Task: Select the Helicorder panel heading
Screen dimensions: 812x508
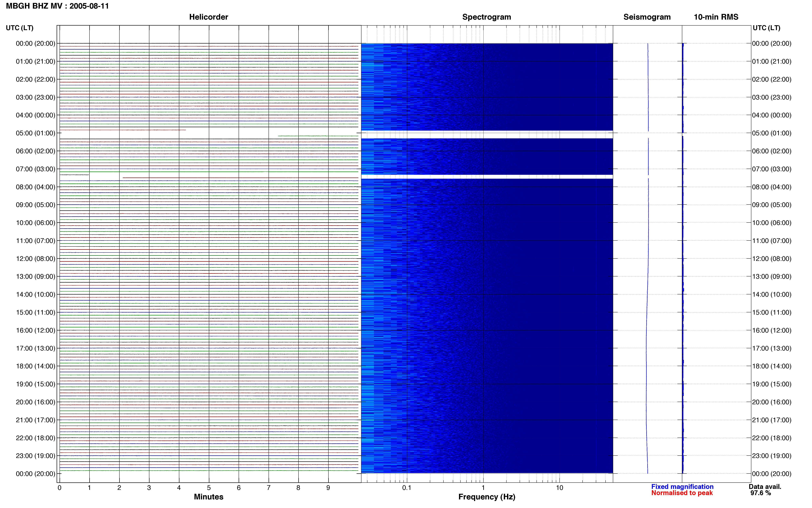Action: 209,17
